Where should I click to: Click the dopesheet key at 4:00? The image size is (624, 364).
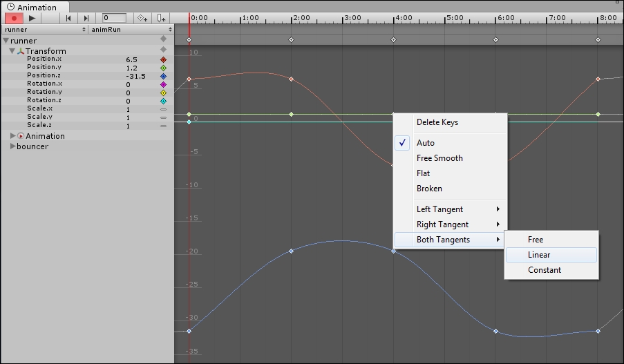(x=394, y=40)
